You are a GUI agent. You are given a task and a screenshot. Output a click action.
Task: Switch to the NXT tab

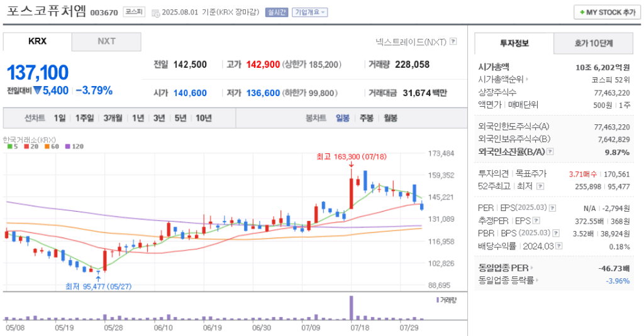pyautogui.click(x=106, y=41)
